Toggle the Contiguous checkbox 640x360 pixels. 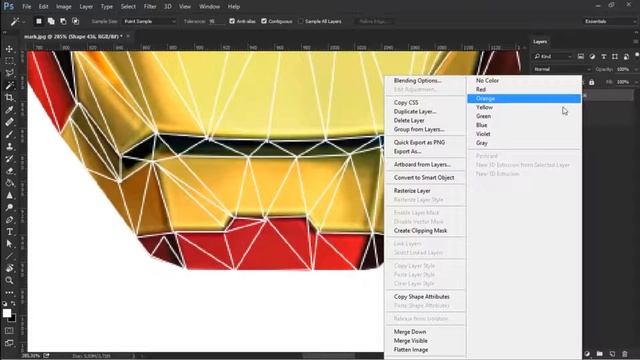click(264, 21)
